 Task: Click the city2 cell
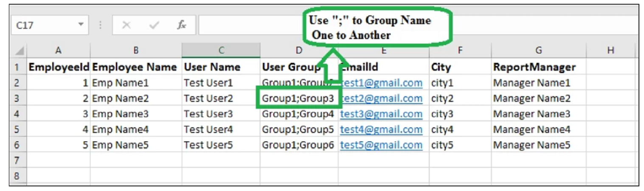pos(460,98)
